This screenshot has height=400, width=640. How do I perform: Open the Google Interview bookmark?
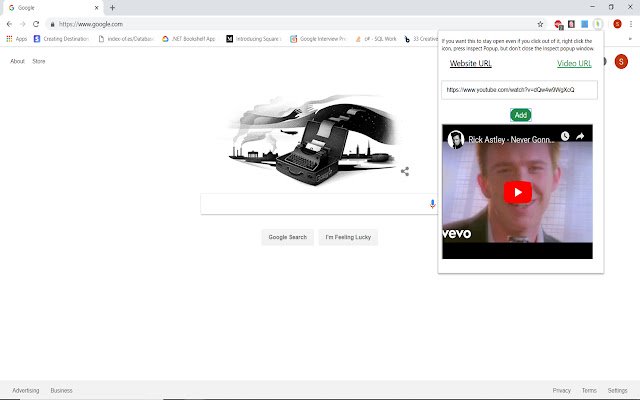318,39
